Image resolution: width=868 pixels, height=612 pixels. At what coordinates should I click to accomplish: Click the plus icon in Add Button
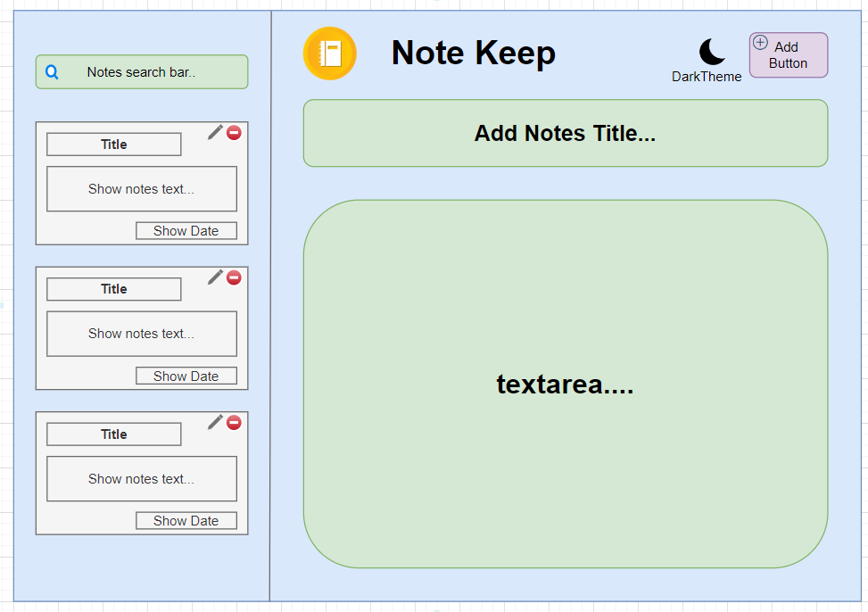761,42
